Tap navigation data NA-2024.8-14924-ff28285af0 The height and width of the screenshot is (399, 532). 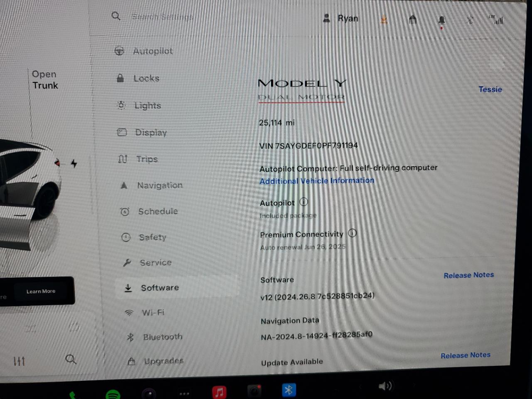(317, 336)
